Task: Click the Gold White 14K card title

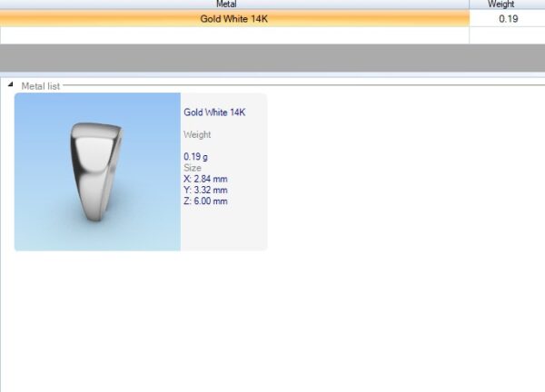Action: tap(214, 113)
